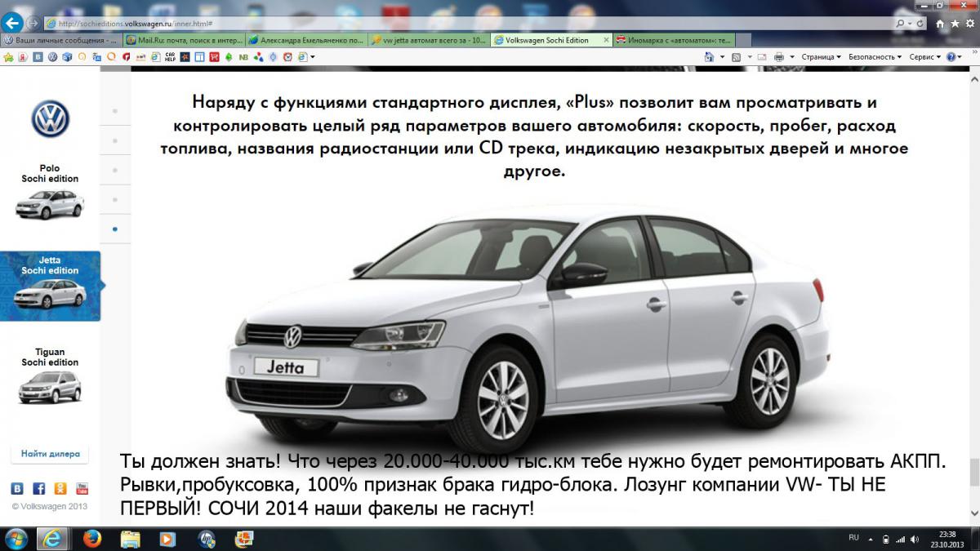The height and width of the screenshot is (551, 980).
Task: Open the Odnoklassniki social icon
Action: 60,489
